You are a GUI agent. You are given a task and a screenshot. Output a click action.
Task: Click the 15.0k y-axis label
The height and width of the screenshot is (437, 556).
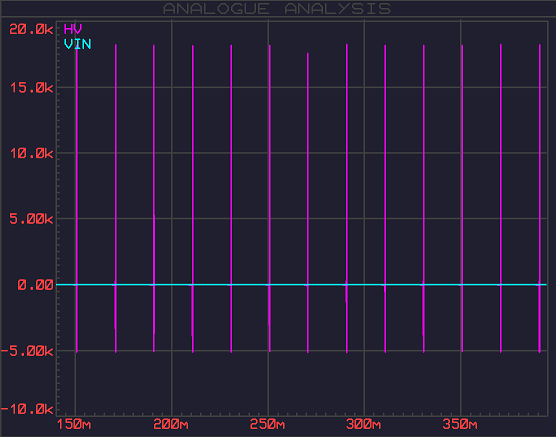click(x=31, y=87)
